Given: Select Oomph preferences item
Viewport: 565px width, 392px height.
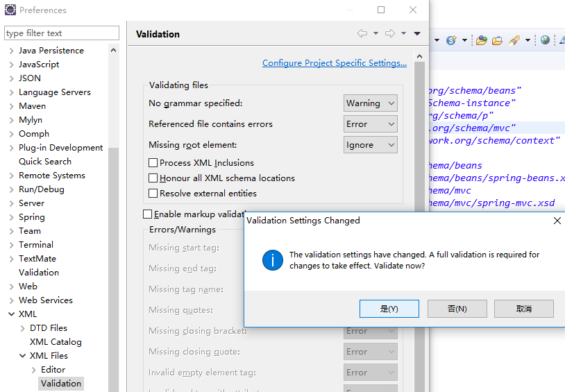Looking at the screenshot, I should pos(34,134).
